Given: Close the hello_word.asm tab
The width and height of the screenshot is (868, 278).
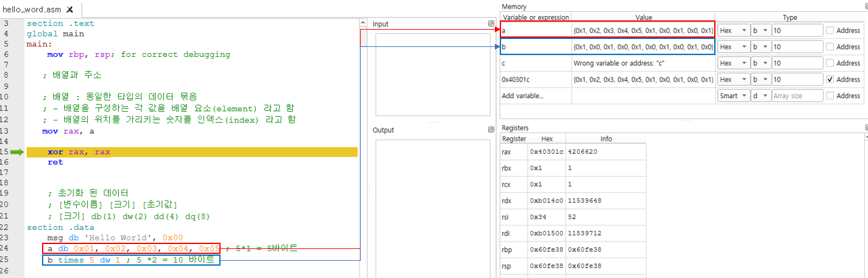Looking at the screenshot, I should tap(69, 10).
